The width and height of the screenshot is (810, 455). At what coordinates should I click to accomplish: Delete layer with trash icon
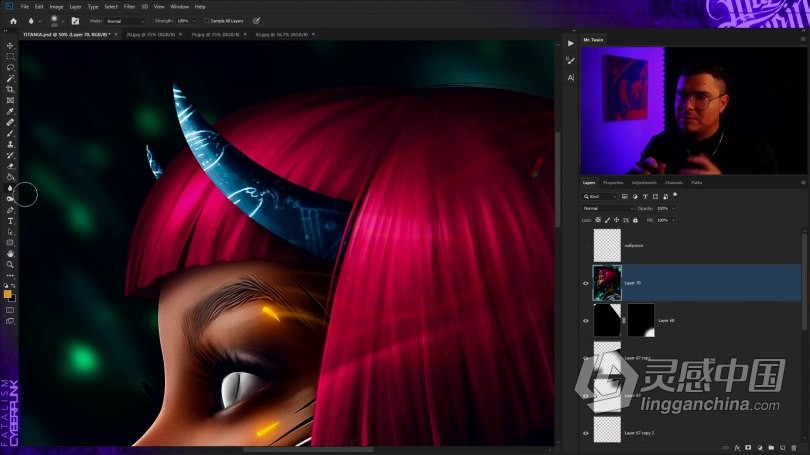(x=794, y=448)
